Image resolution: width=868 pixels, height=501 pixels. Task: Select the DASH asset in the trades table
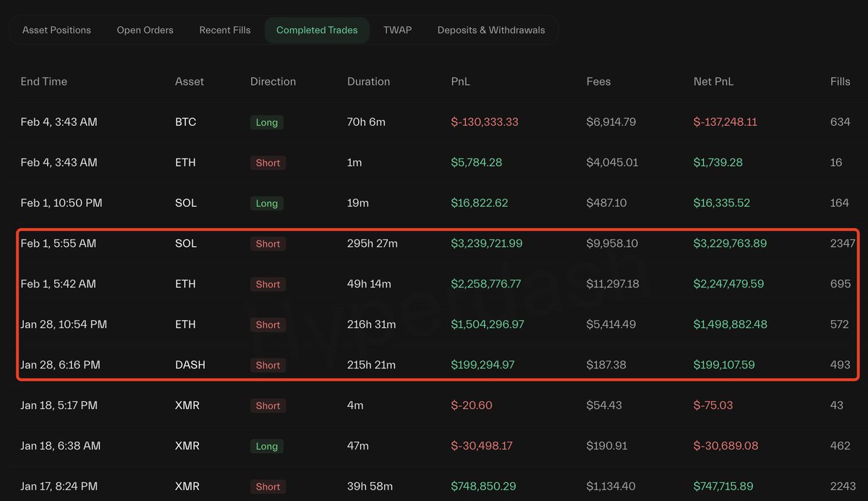point(190,366)
